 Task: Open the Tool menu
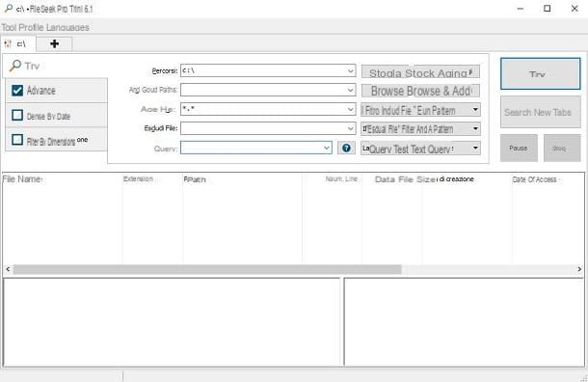[x=9, y=27]
